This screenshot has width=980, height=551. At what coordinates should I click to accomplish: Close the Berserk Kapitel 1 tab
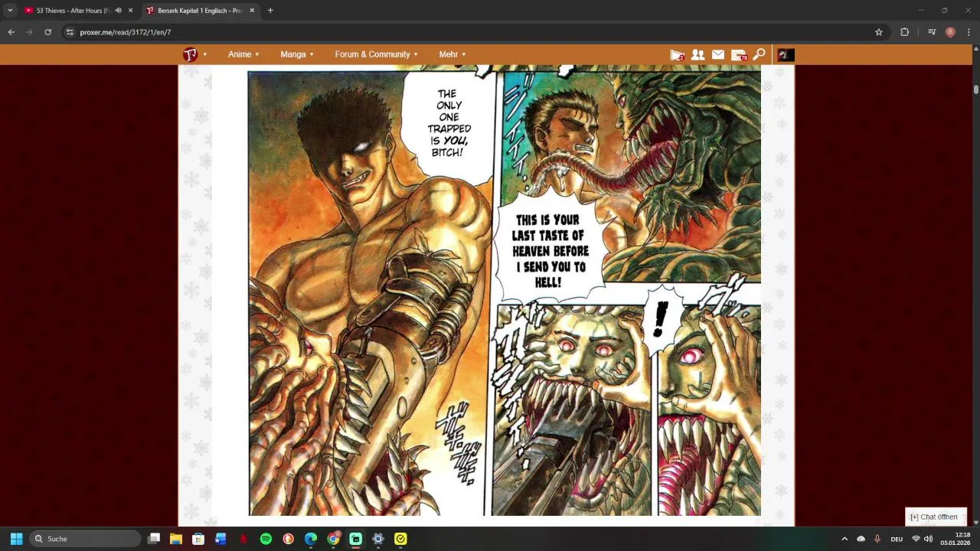click(252, 11)
